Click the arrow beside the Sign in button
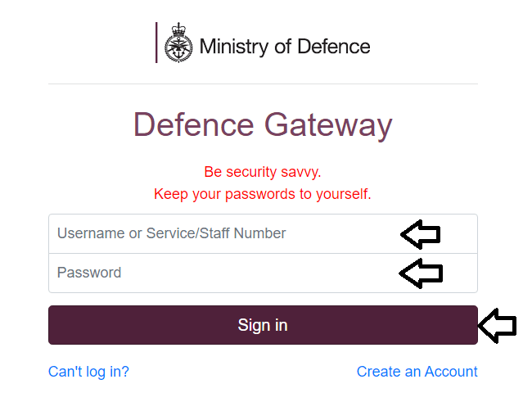 [x=498, y=326]
